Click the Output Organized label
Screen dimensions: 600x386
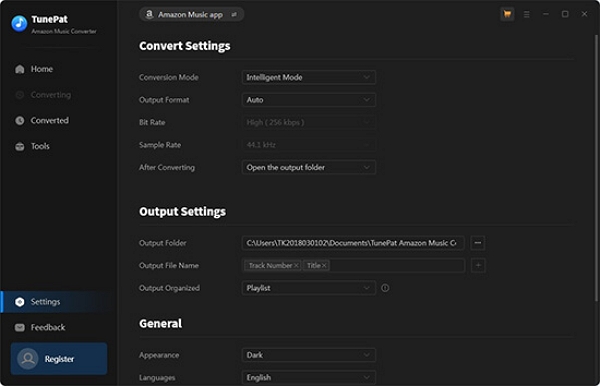point(169,288)
